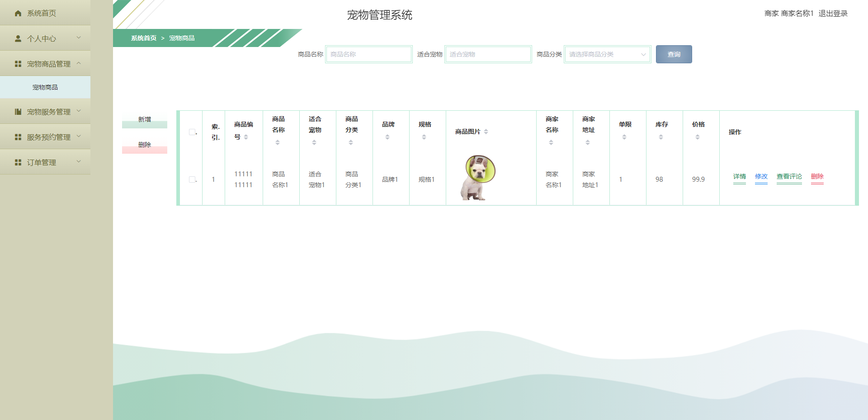Viewport: 868px width, 420px height.
Task: Sort the table by 价格 column
Action: pos(698,137)
